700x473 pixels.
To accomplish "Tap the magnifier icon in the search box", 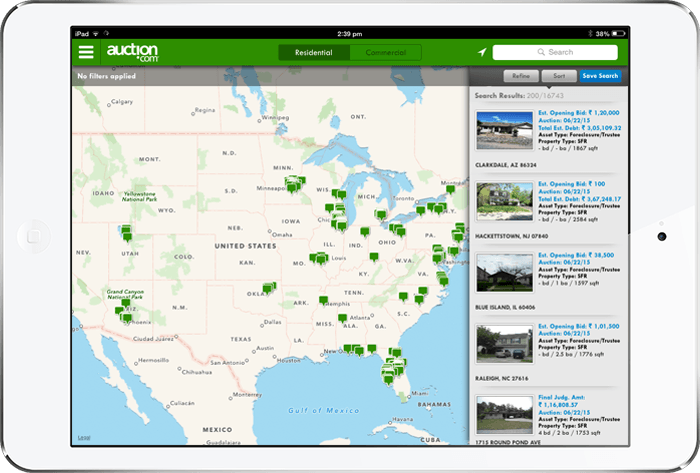I will [x=541, y=52].
